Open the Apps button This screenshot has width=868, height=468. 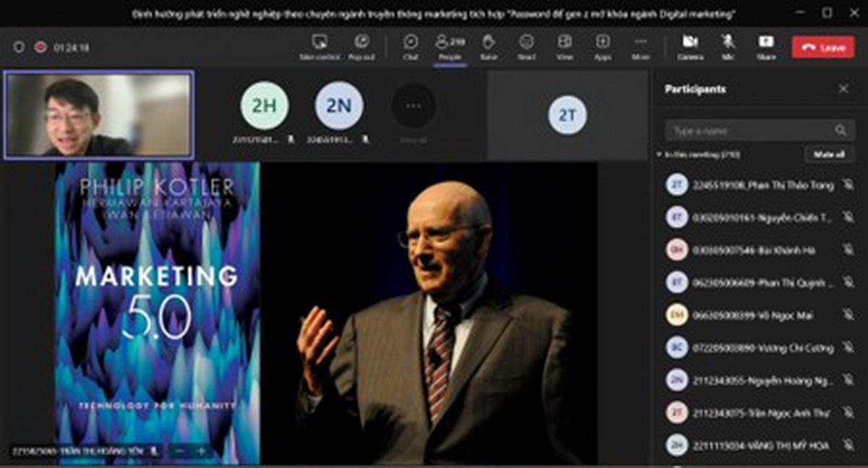pos(603,46)
